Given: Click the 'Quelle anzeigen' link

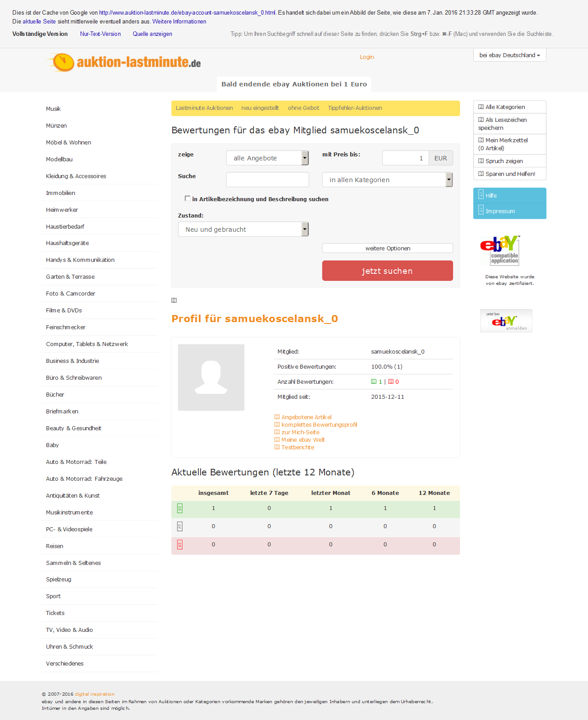Looking at the screenshot, I should tap(152, 34).
